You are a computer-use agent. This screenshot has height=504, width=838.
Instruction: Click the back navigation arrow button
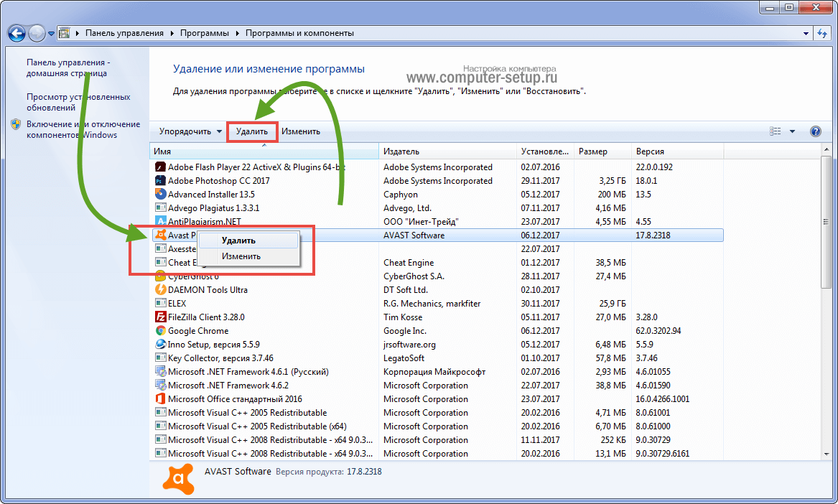point(17,33)
